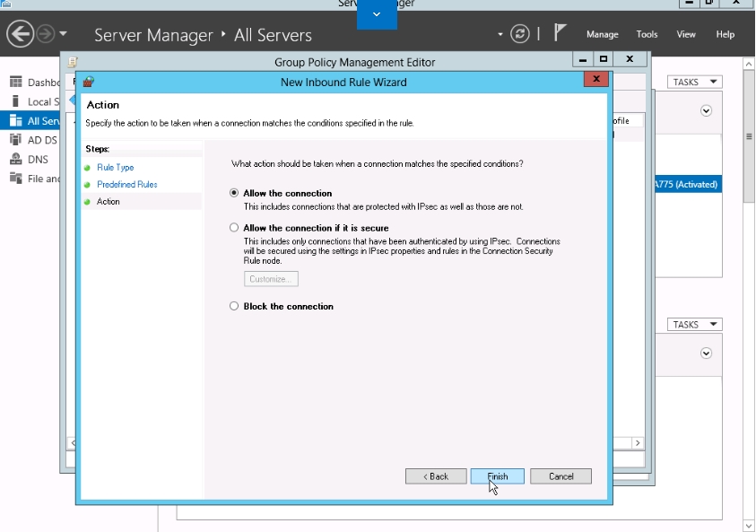Image resolution: width=756 pixels, height=532 pixels.
Task: Select Allow the connection if secure
Action: [235, 228]
